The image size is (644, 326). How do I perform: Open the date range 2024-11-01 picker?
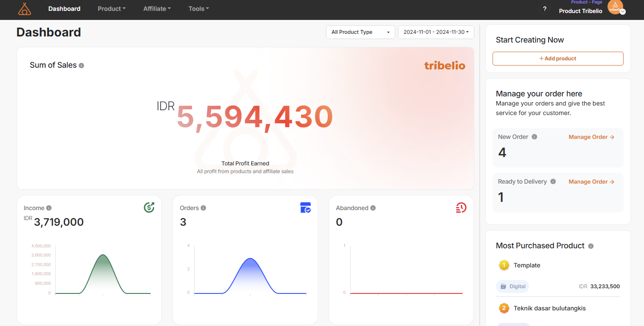coord(436,32)
